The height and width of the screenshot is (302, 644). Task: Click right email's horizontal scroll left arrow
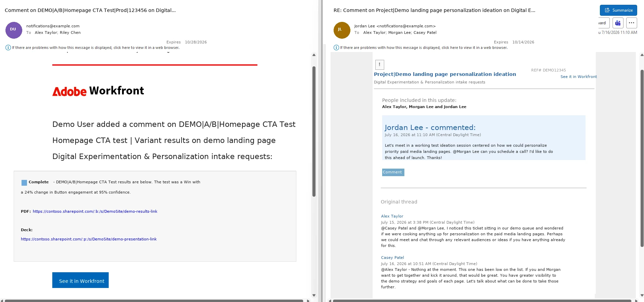point(330,301)
